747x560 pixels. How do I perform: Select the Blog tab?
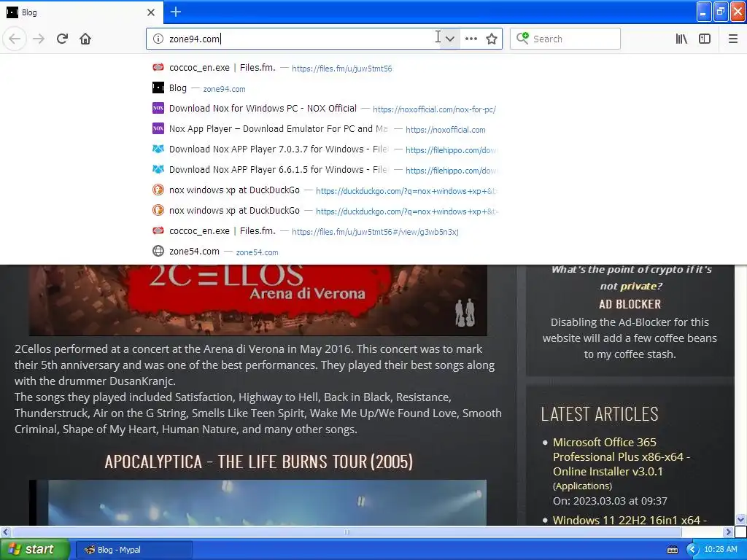pyautogui.click(x=82, y=12)
